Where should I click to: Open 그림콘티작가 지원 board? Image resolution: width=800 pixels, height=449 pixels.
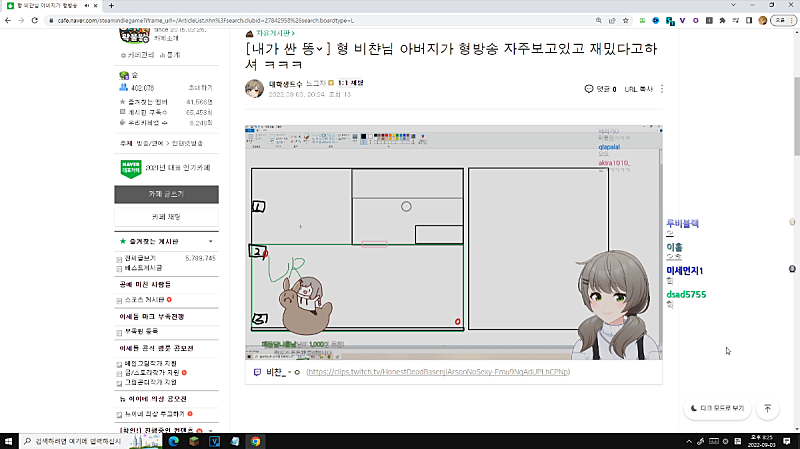[x=151, y=382]
